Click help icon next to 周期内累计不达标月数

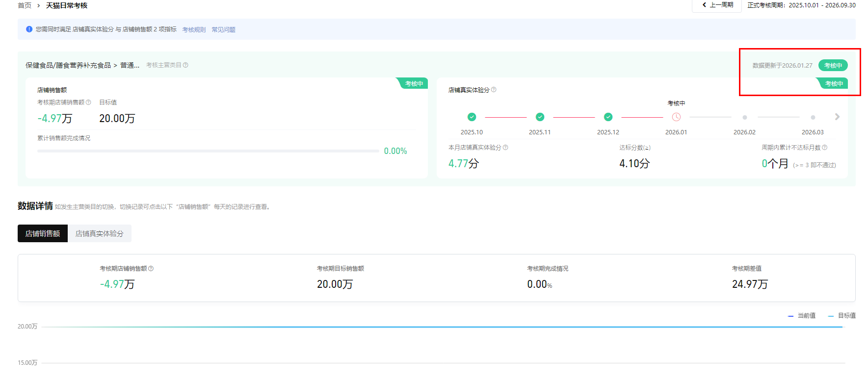tap(824, 148)
